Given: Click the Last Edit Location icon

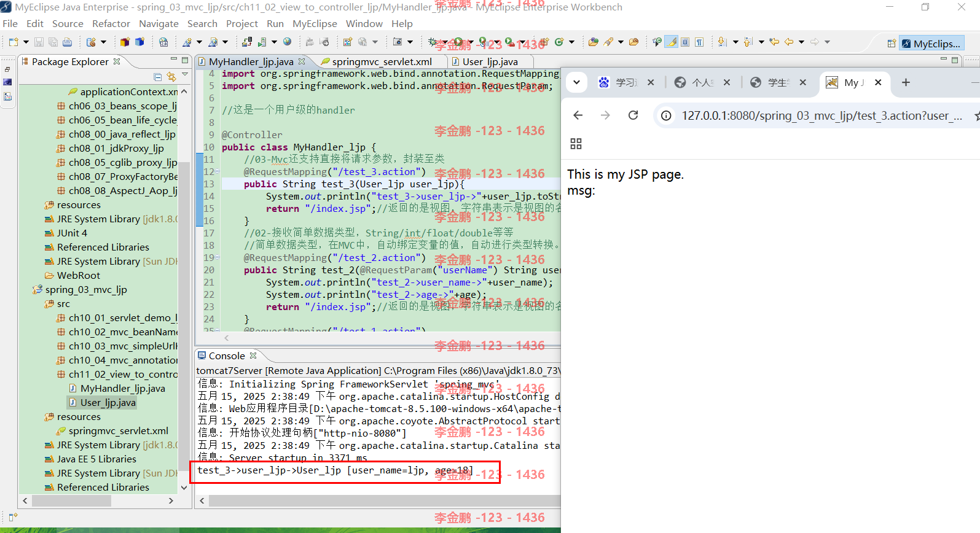Looking at the screenshot, I should coord(774,42).
